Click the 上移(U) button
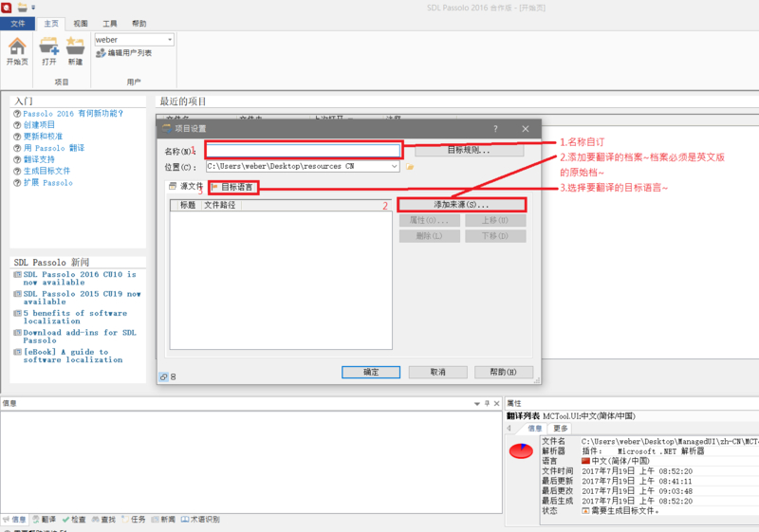The width and height of the screenshot is (759, 532). click(495, 220)
